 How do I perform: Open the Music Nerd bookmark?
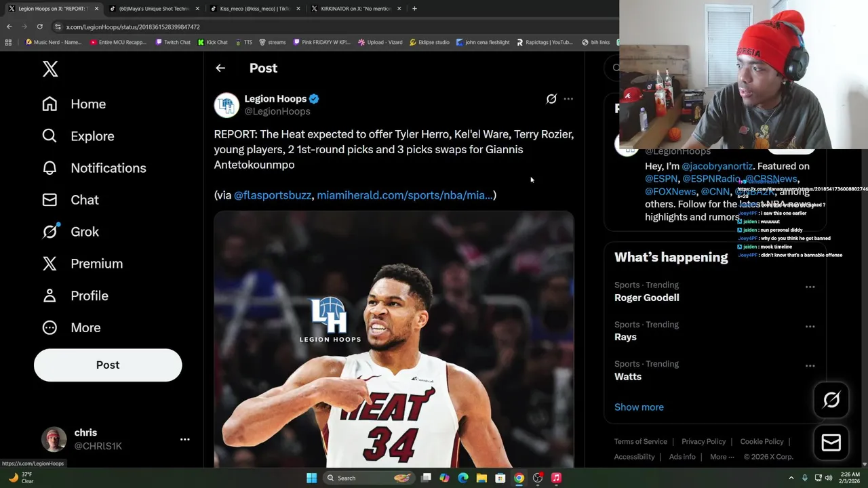point(54,42)
